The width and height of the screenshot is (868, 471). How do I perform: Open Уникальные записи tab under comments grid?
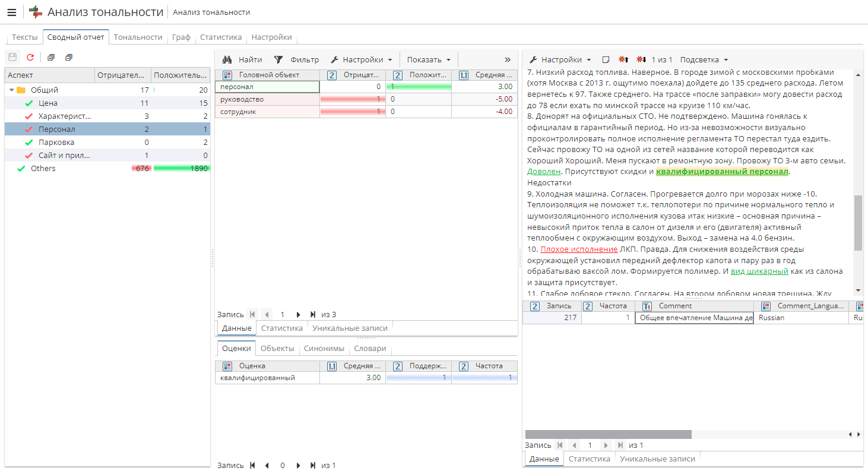(657, 459)
